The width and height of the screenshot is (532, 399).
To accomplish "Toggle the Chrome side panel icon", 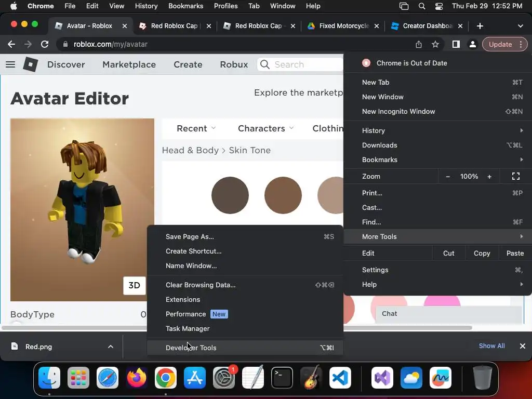I will coord(456,44).
